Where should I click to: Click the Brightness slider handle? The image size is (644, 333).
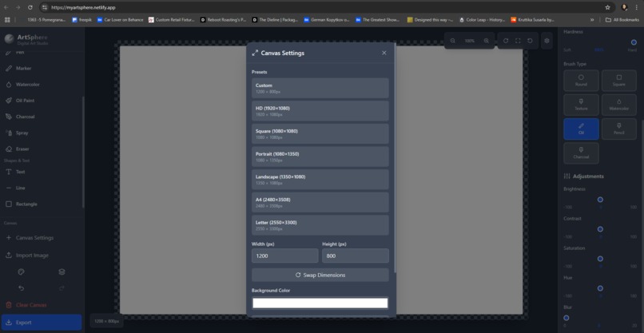pos(600,200)
